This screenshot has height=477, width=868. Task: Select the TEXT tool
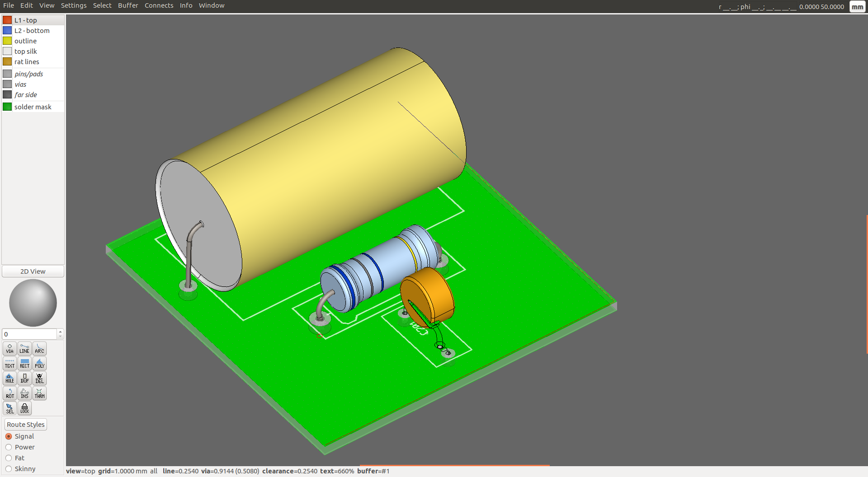[9, 364]
